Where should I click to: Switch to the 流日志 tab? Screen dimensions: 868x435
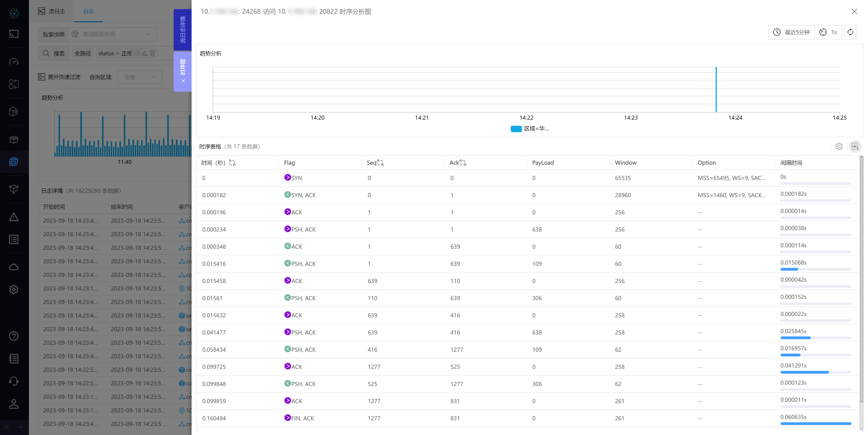pyautogui.click(x=52, y=11)
